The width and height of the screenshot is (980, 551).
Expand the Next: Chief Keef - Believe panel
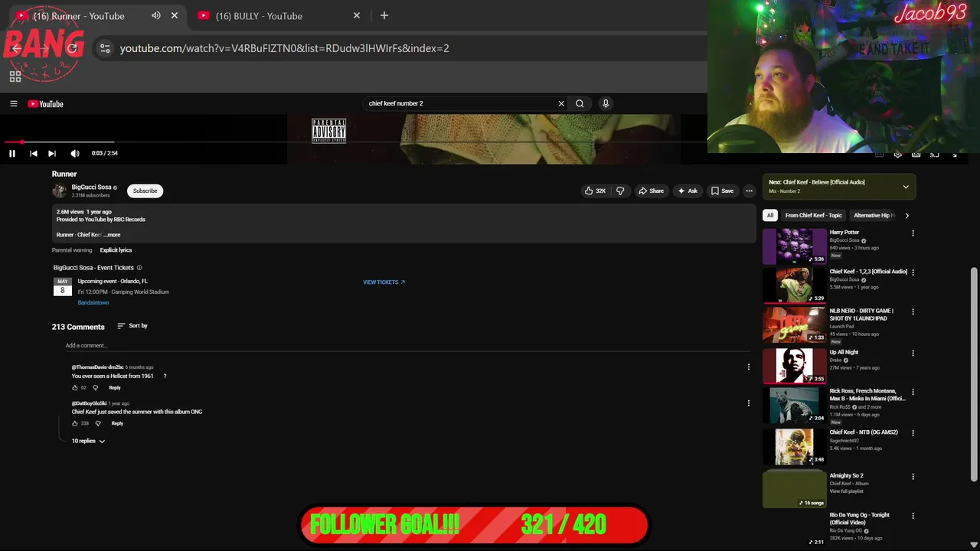[906, 187]
